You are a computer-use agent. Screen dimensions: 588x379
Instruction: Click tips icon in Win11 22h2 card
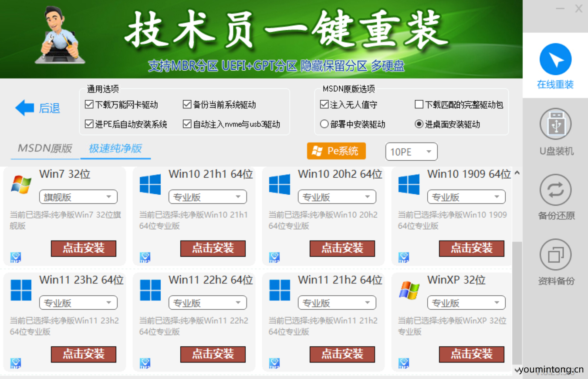[145, 363]
